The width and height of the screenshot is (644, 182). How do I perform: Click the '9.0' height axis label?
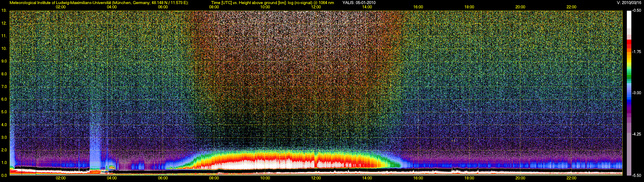[x=4, y=61]
